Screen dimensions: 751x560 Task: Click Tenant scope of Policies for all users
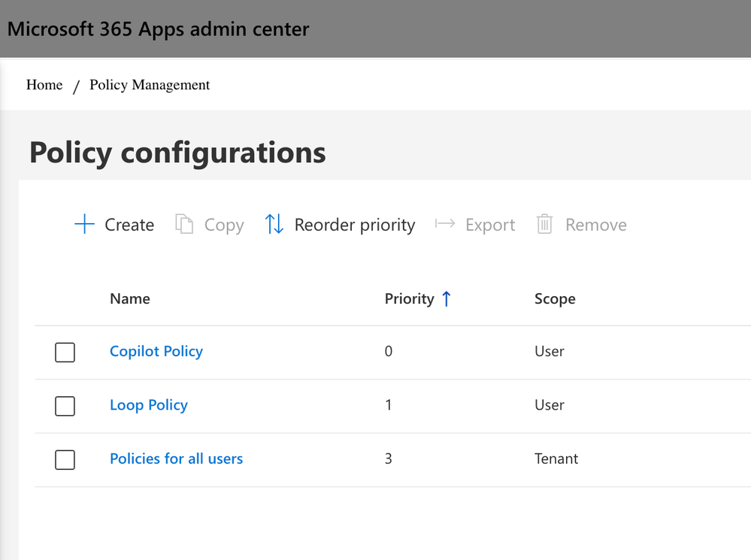point(556,459)
